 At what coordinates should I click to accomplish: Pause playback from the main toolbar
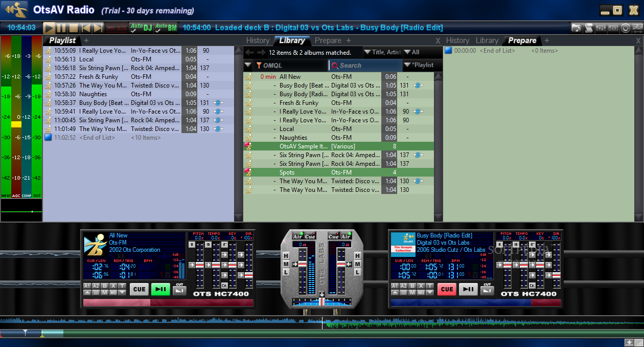click(61, 28)
